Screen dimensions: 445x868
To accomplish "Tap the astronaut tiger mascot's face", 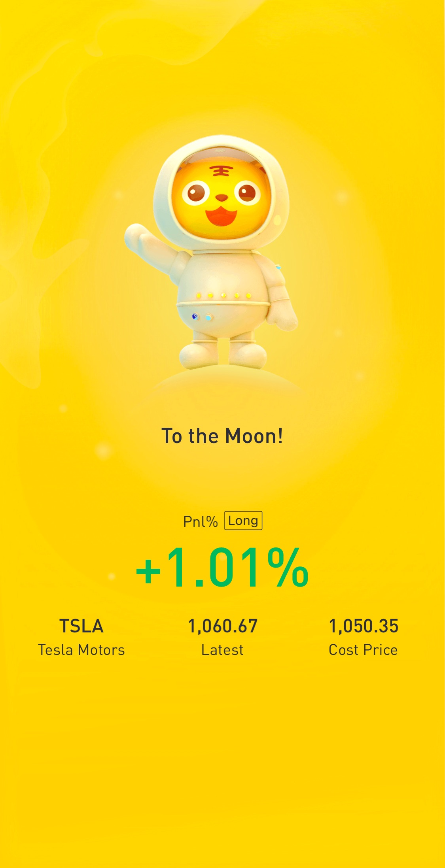I will click(222, 197).
